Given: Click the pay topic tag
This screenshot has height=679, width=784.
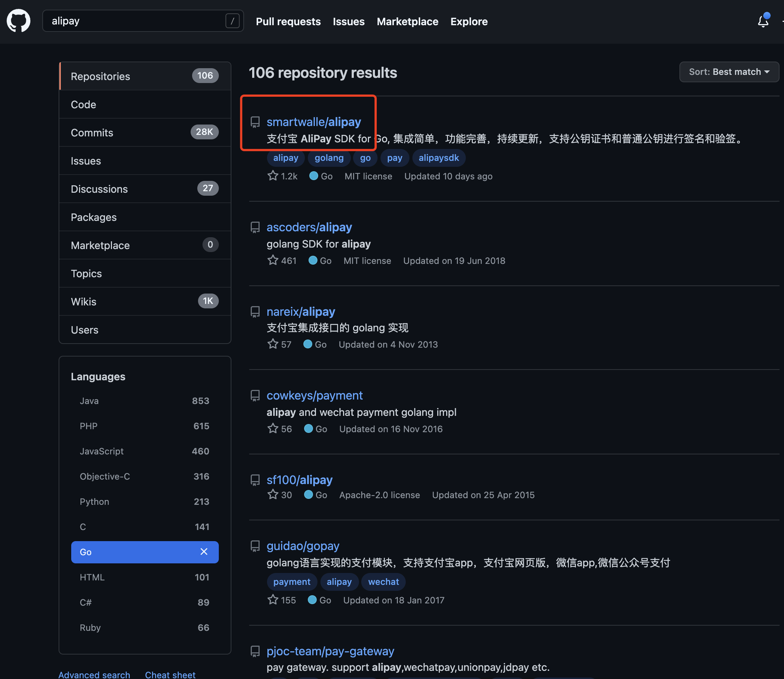Looking at the screenshot, I should click(394, 158).
